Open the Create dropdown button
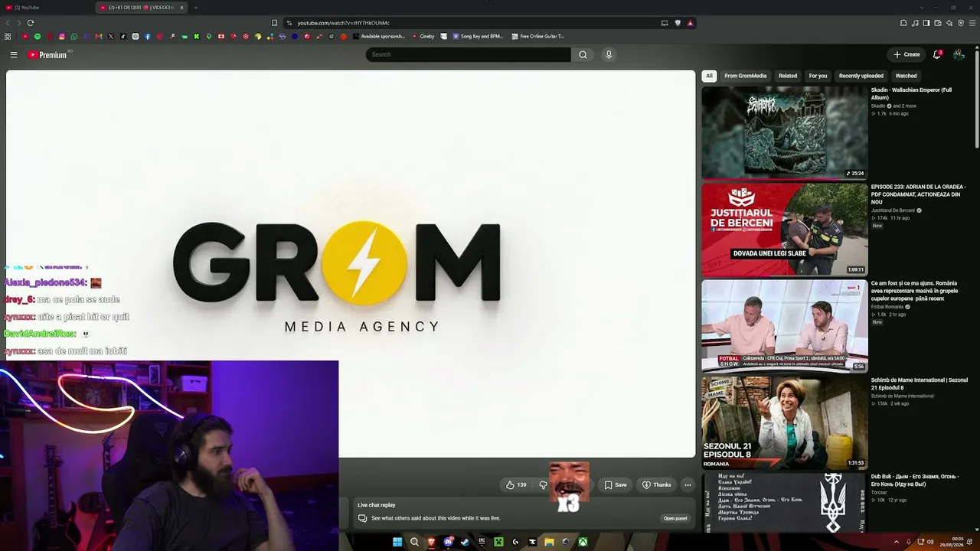 [x=906, y=54]
